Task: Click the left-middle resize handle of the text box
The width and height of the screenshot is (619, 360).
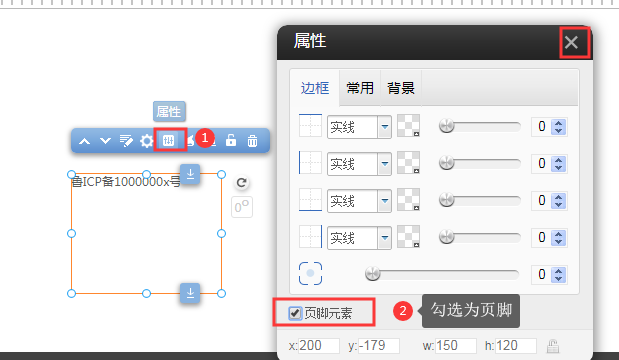Action: click(71, 234)
